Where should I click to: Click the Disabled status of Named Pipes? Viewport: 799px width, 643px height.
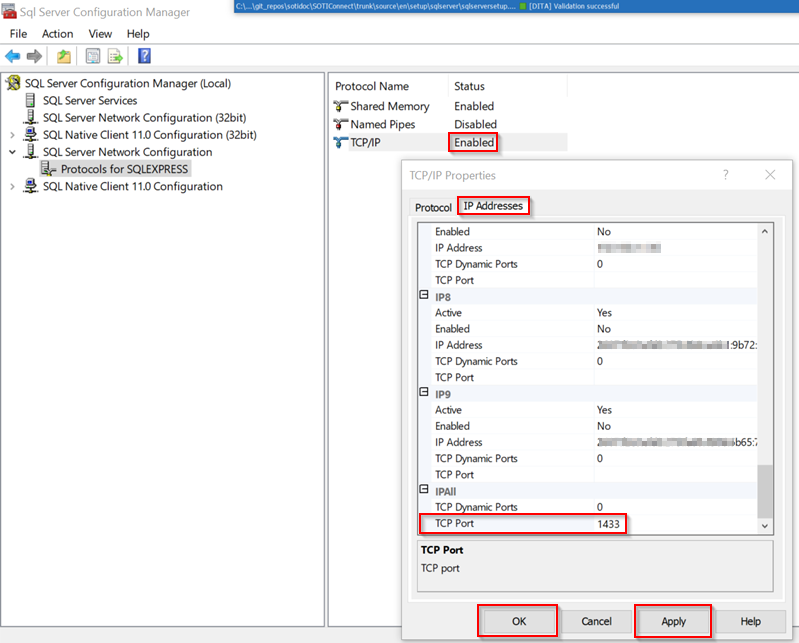coord(475,124)
